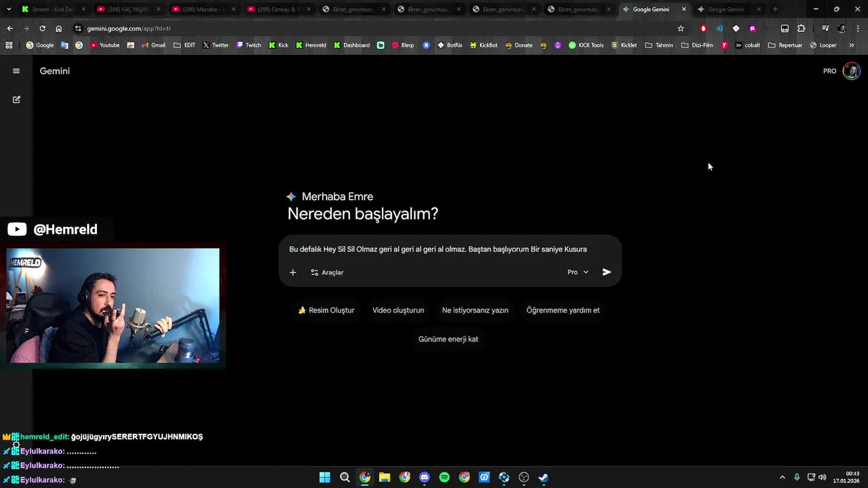This screenshot has width=868, height=488.
Task: Click the microphone icon in system tray
Action: click(797, 477)
